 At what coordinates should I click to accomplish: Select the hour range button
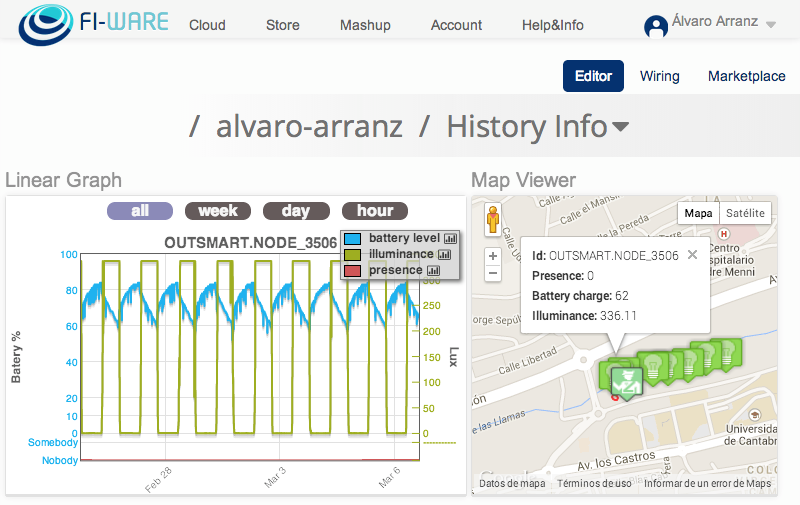[x=375, y=211]
